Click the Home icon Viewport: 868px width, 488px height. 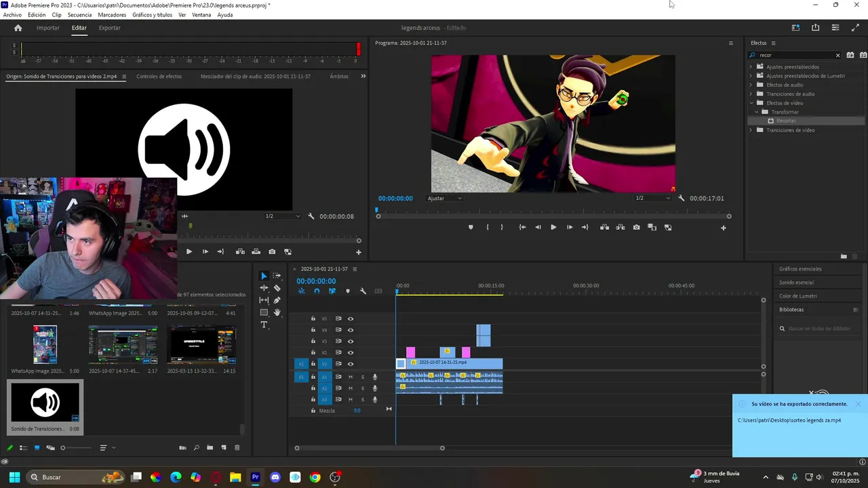click(18, 28)
